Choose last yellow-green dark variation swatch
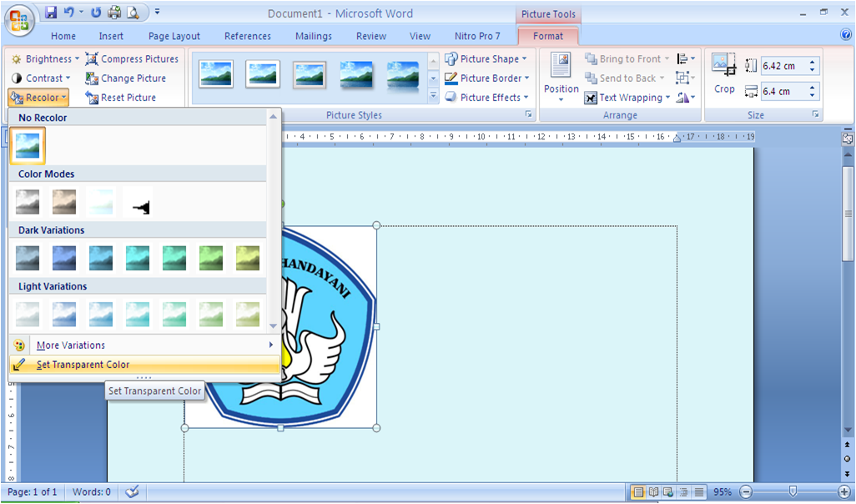Image resolution: width=856 pixels, height=504 pixels. pyautogui.click(x=247, y=258)
